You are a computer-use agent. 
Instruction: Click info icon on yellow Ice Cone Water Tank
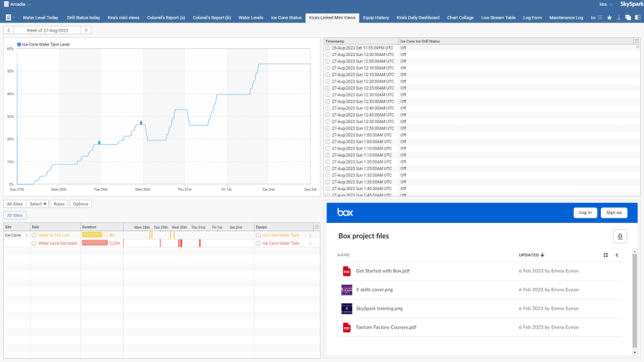point(258,236)
